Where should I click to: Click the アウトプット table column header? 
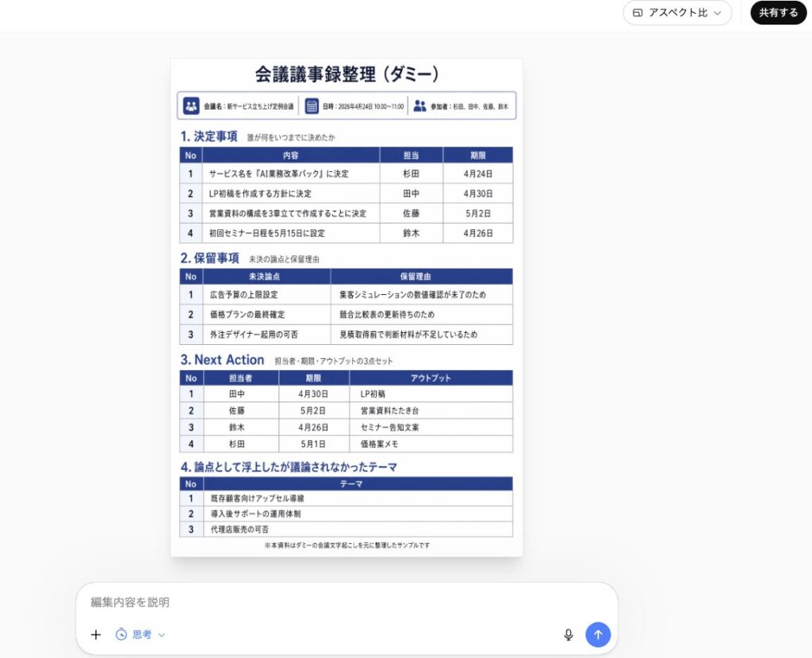431,378
